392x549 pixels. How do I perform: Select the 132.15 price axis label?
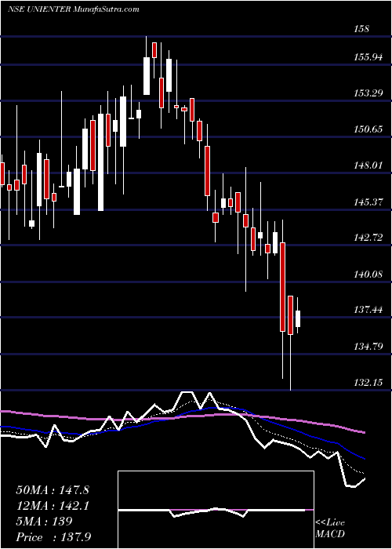coord(368,383)
